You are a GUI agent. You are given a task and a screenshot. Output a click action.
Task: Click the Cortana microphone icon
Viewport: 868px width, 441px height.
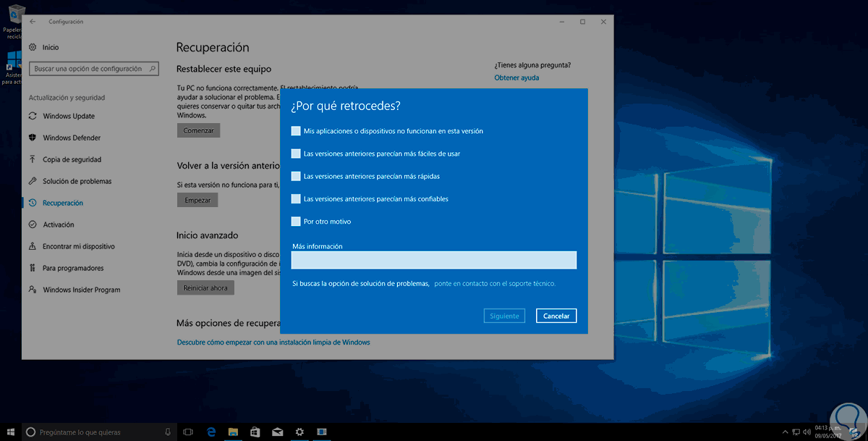(167, 432)
